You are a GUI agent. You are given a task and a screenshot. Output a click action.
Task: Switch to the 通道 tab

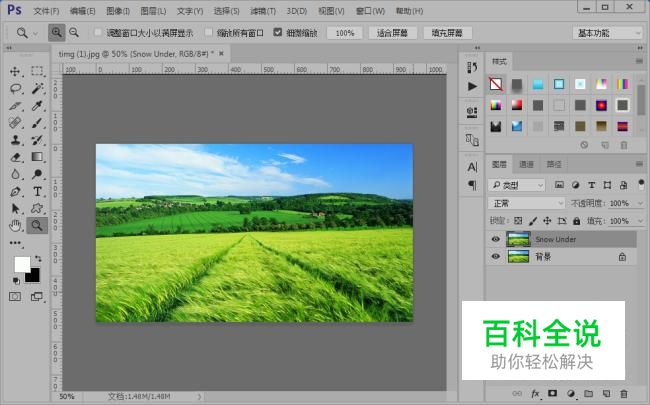coord(526,164)
